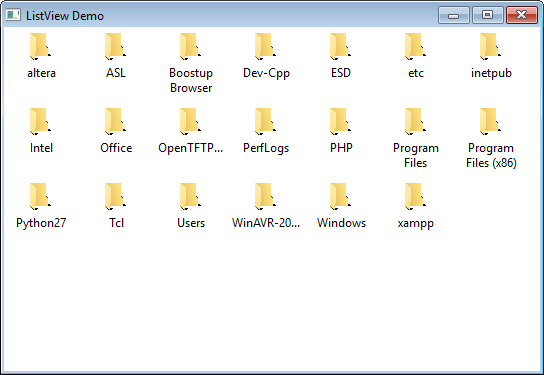This screenshot has height=375, width=544.
Task: Click the "Dev-Cpp" label text
Action: pos(266,73)
